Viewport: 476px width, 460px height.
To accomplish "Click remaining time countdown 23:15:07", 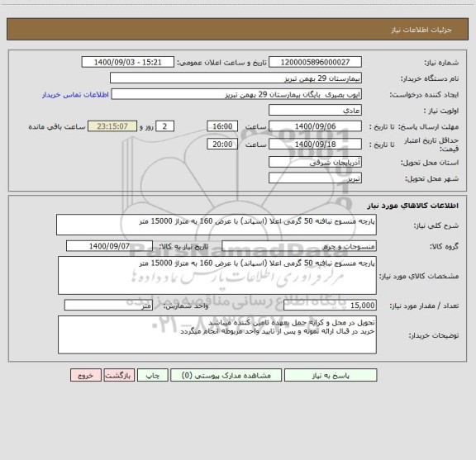I will click(x=112, y=126).
